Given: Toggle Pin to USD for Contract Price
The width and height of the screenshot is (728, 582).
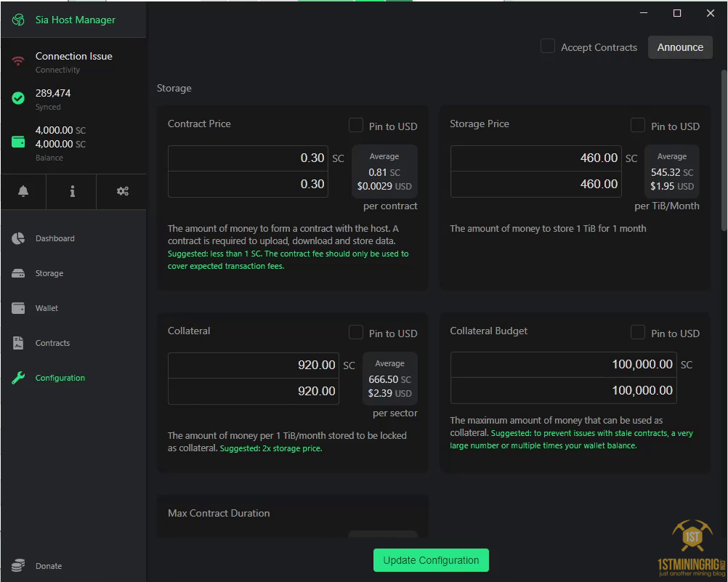Looking at the screenshot, I should [x=355, y=125].
